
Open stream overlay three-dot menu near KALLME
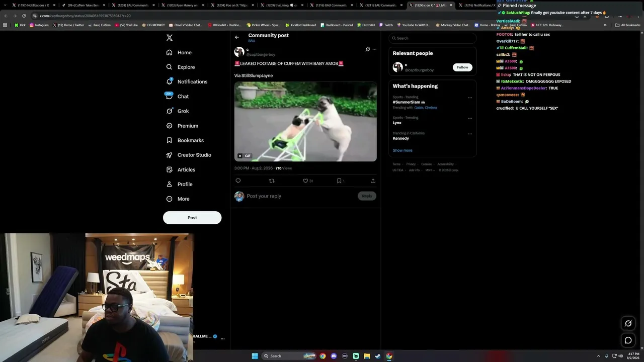pyautogui.click(x=222, y=338)
